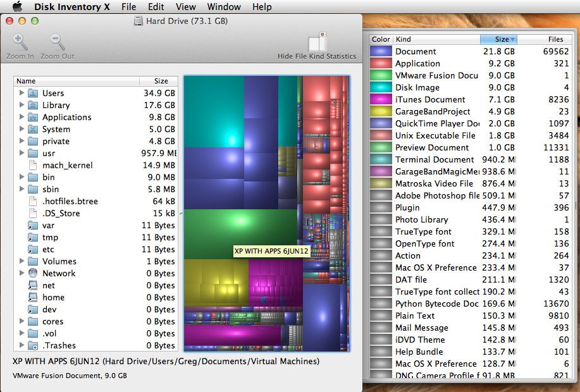This screenshot has width=580, height=392.
Task: Click the tmp alias folder icon
Action: tap(33, 238)
